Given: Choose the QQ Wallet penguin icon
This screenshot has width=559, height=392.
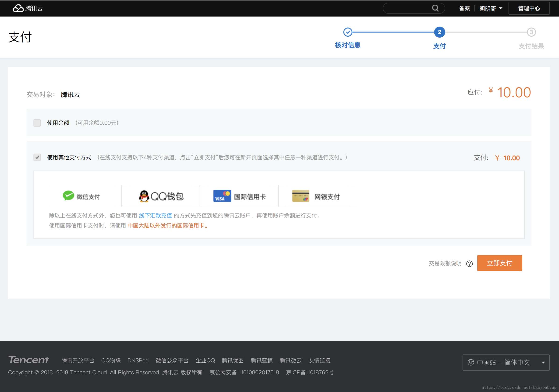Looking at the screenshot, I should coord(144,196).
